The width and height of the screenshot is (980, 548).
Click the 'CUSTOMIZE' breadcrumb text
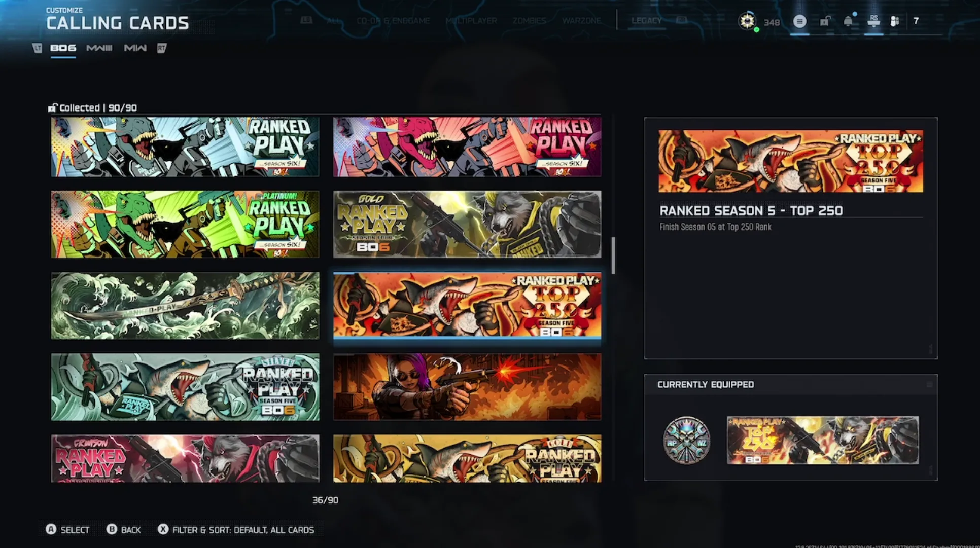64,10
